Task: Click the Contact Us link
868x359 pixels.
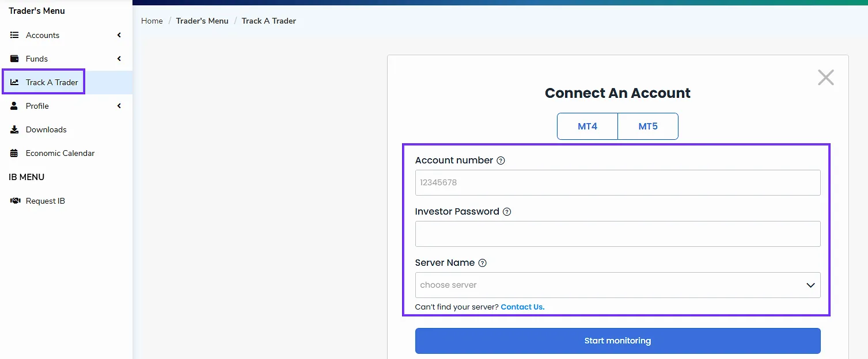Action: click(x=522, y=307)
